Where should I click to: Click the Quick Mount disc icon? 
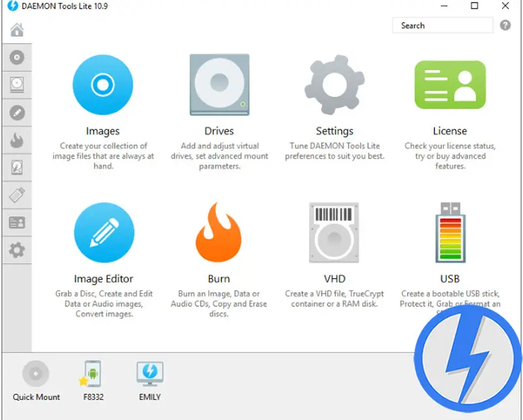click(x=36, y=374)
